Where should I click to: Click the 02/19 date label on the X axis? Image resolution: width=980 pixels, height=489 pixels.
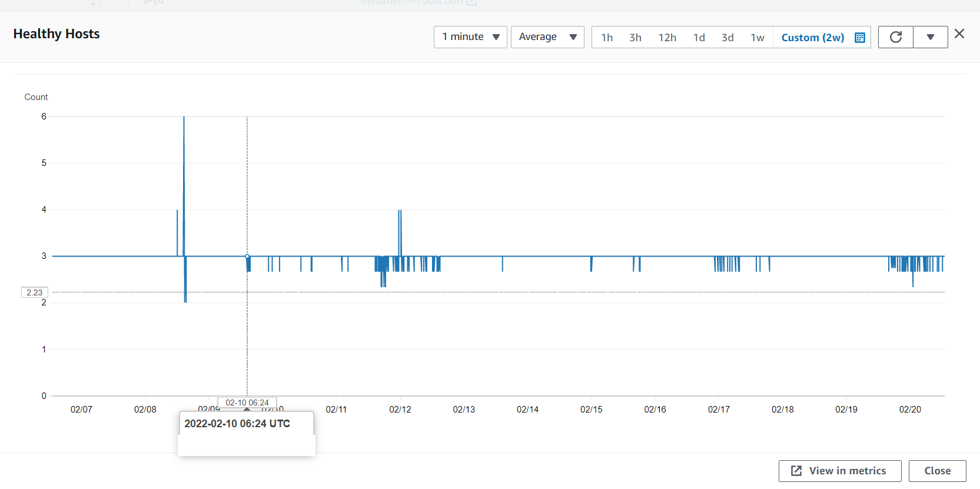point(846,410)
